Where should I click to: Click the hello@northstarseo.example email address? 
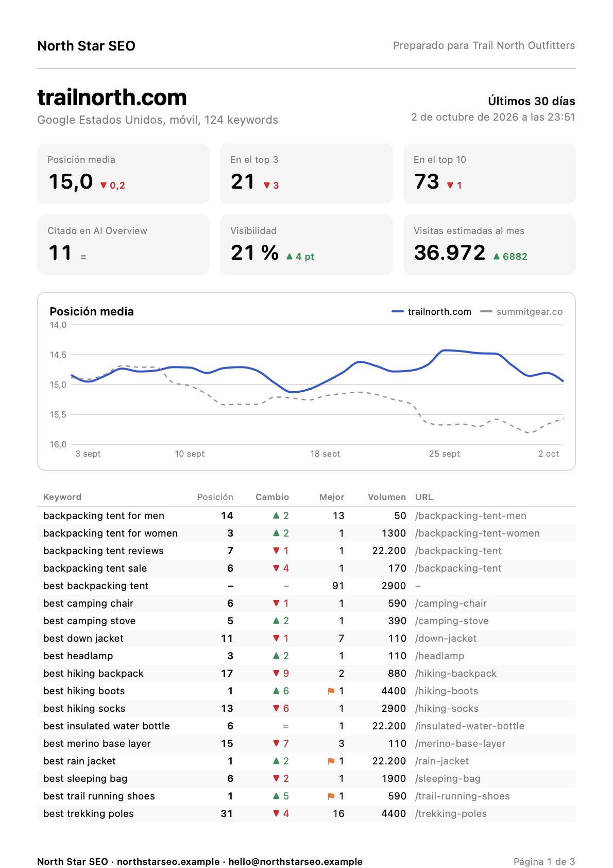[x=296, y=862]
